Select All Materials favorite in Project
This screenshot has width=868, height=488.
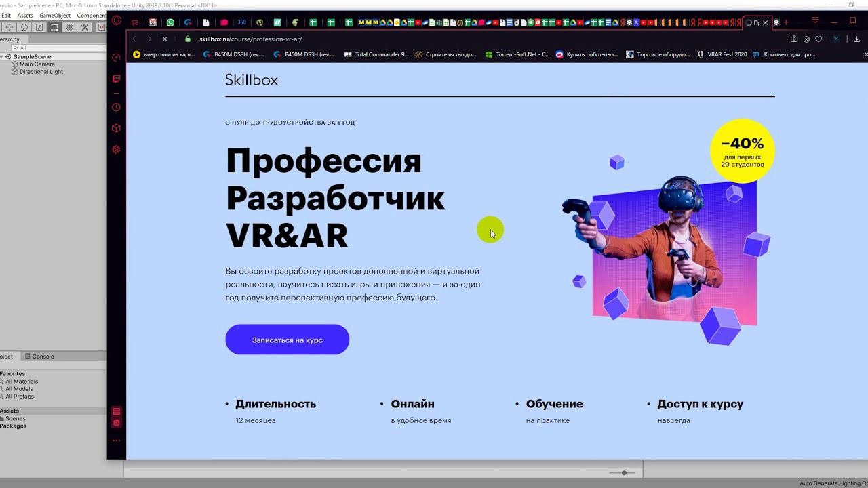[21, 382]
